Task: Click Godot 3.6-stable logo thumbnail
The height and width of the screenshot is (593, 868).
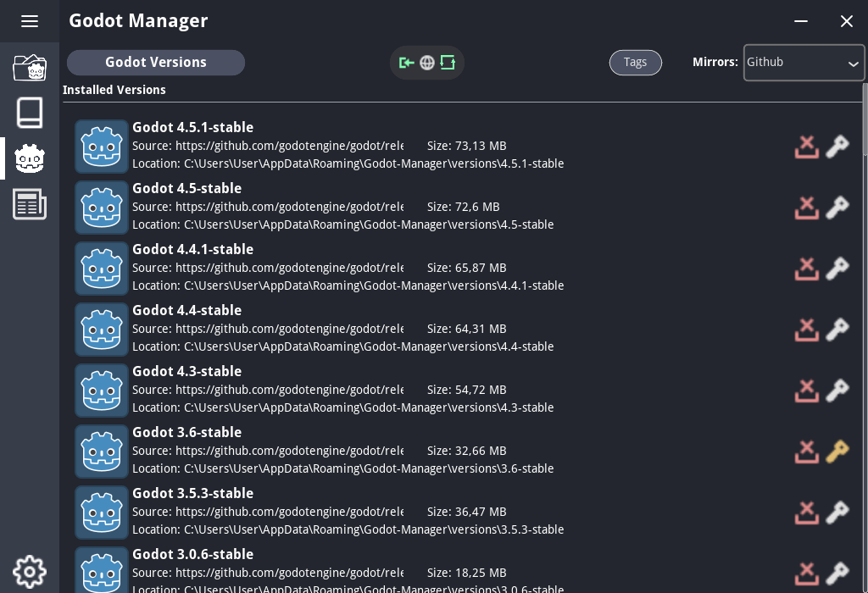Action: coord(102,452)
